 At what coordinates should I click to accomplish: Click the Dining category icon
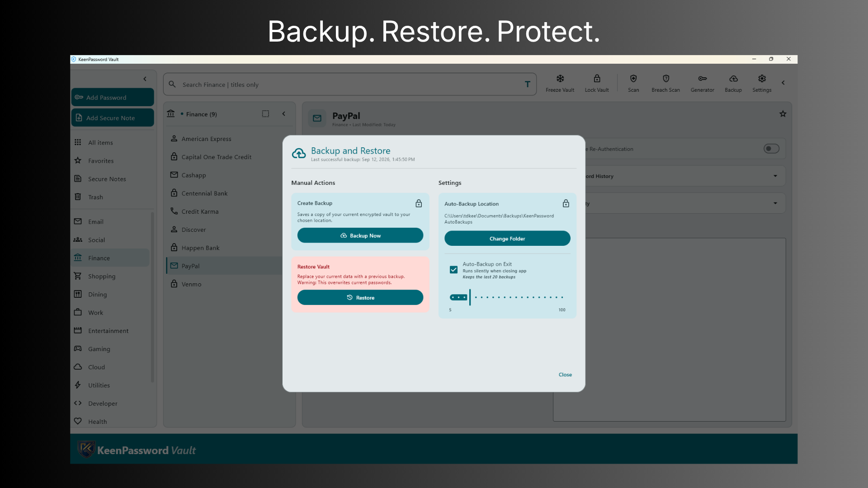[78, 294]
